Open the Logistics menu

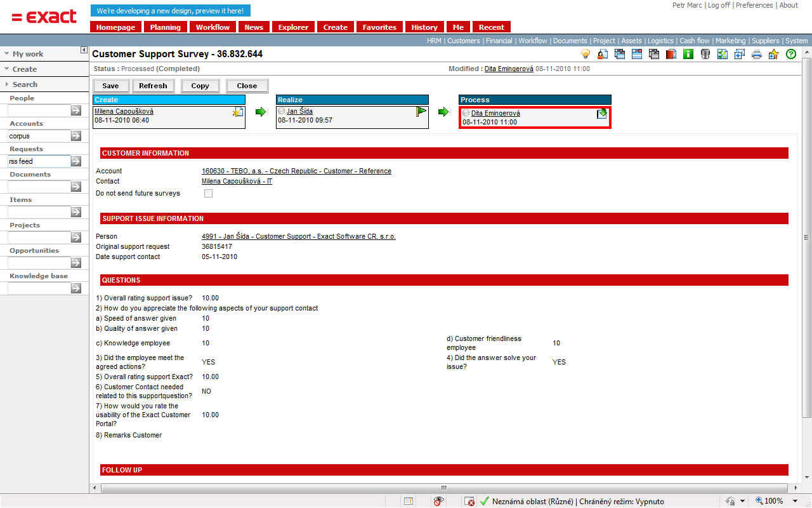click(660, 41)
